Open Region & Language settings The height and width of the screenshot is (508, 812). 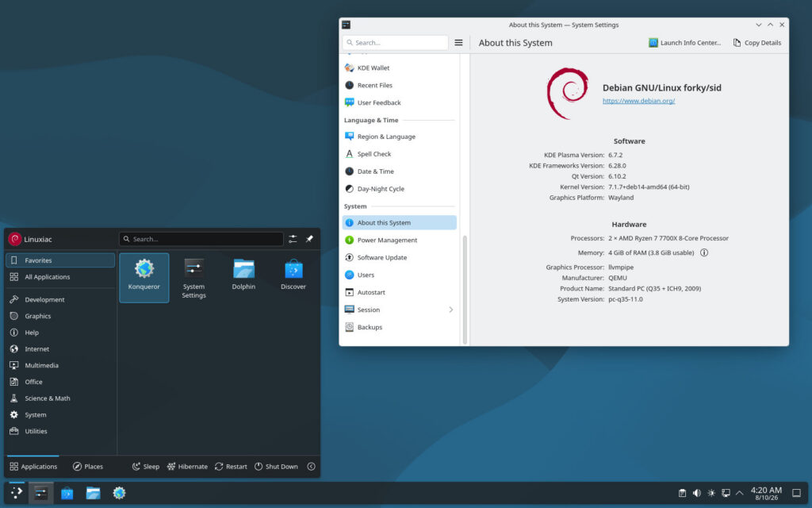tap(400, 137)
